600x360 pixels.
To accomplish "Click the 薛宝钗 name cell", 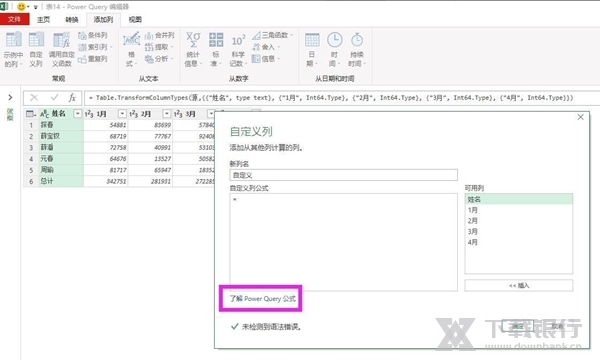I will point(61,136).
